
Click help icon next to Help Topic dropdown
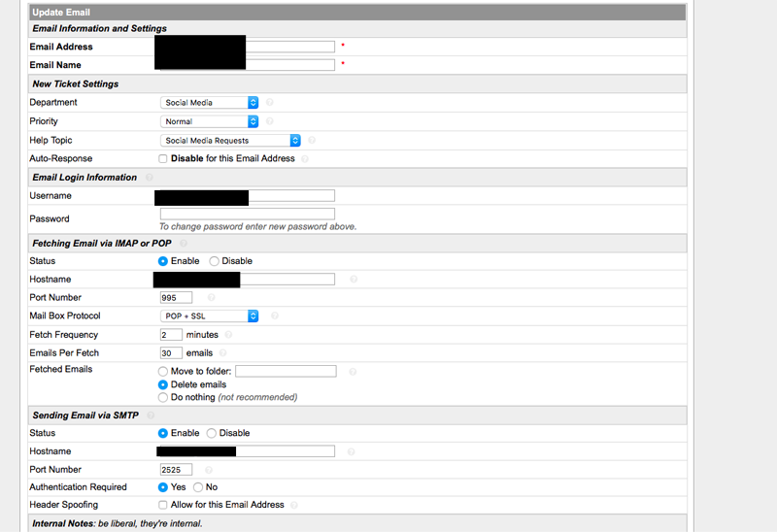click(312, 140)
